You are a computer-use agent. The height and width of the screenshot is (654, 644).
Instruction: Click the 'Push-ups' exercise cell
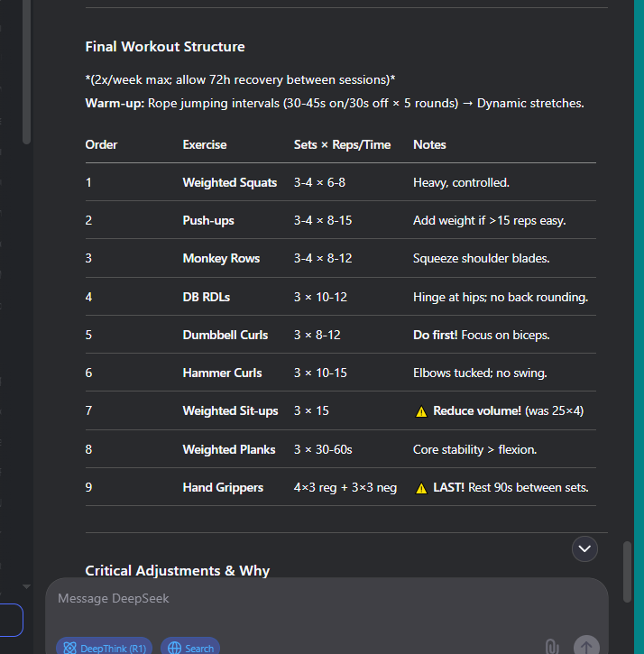click(208, 220)
